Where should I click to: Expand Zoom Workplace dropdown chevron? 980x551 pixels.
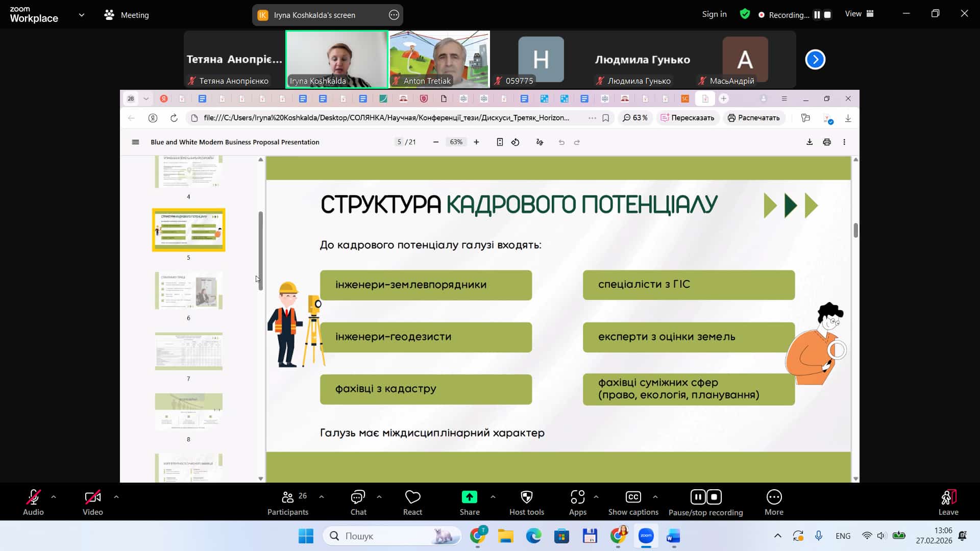82,15
